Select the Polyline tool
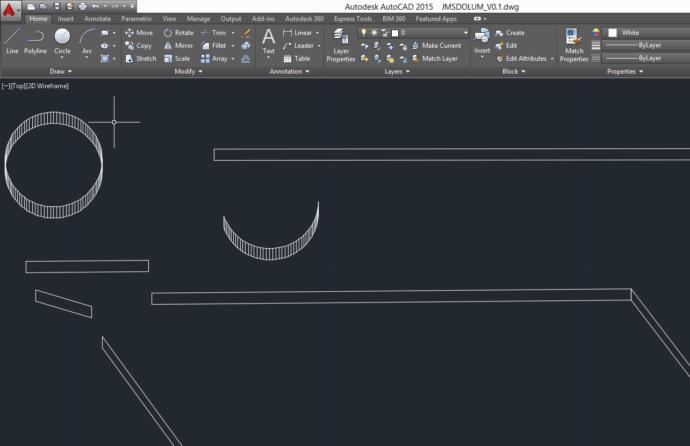This screenshot has width=690, height=446. [35, 41]
